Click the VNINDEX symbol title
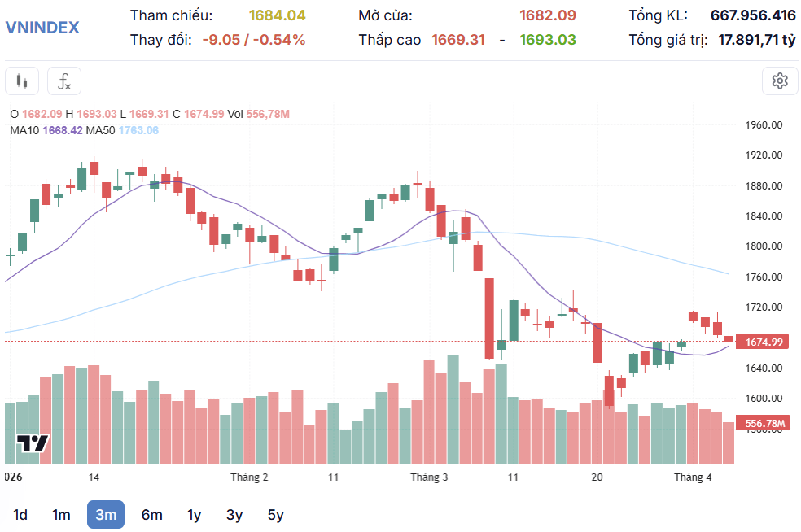801x532 pixels. (x=42, y=27)
